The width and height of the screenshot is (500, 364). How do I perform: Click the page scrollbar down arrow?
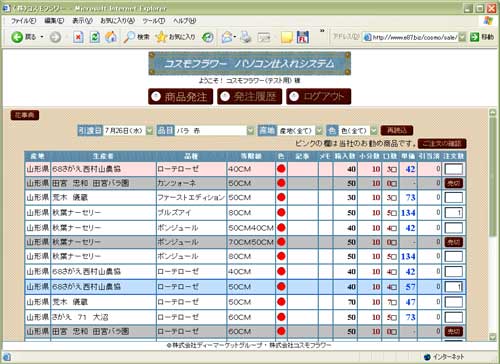click(493, 337)
